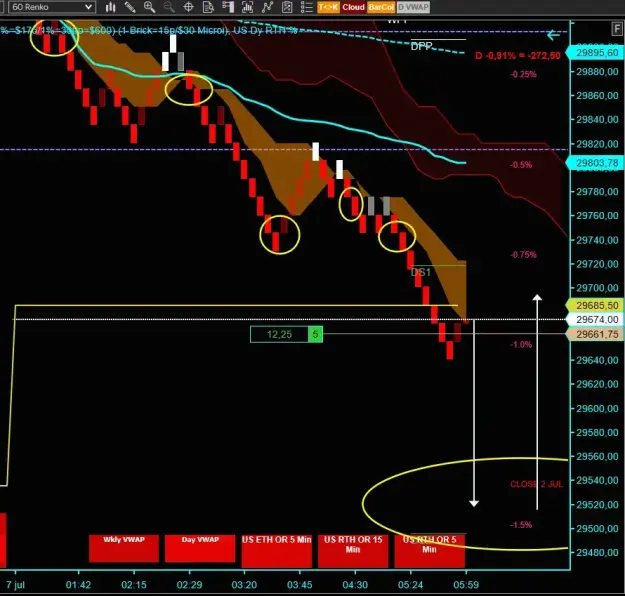Click the 29895,60 cyan price marker
Screen dimensions: 625x596
click(x=595, y=53)
